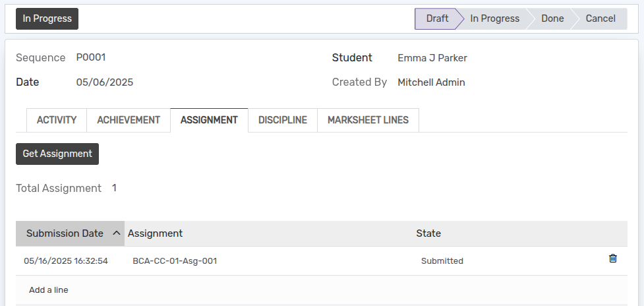Add a line to assignment list
The width and height of the screenshot is (644, 306).
(49, 290)
